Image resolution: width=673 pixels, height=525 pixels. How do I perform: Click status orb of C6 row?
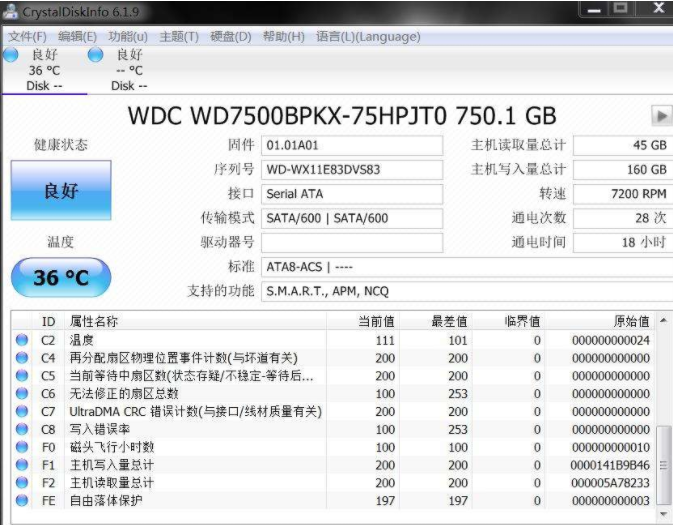click(x=22, y=393)
